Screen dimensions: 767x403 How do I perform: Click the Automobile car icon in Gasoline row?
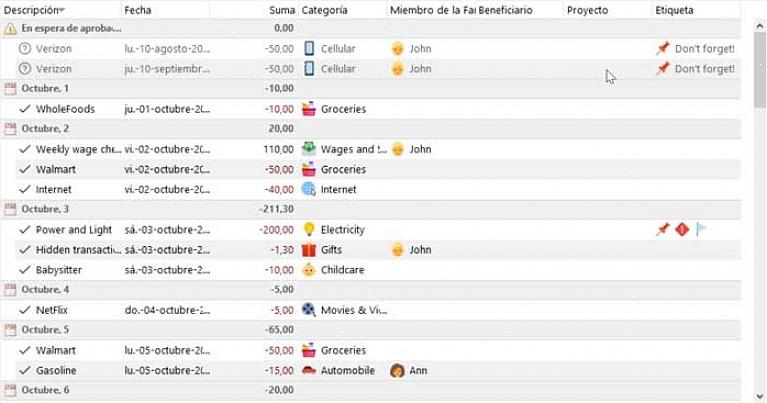pos(309,370)
